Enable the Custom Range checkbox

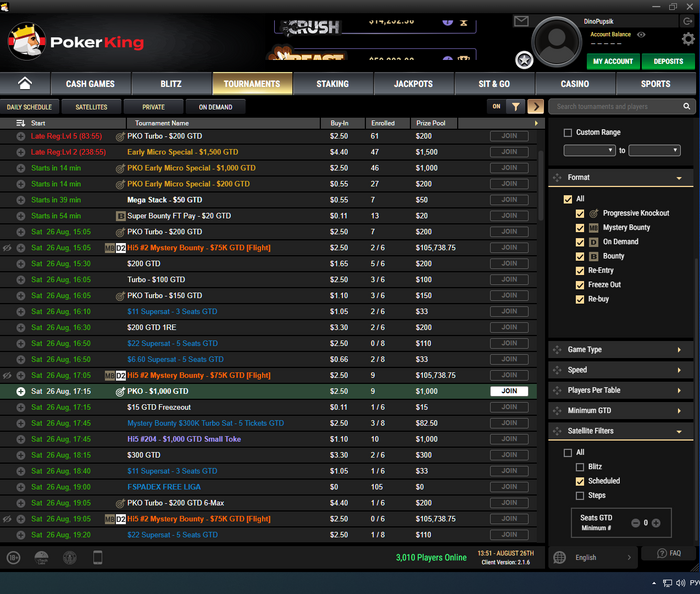(568, 133)
